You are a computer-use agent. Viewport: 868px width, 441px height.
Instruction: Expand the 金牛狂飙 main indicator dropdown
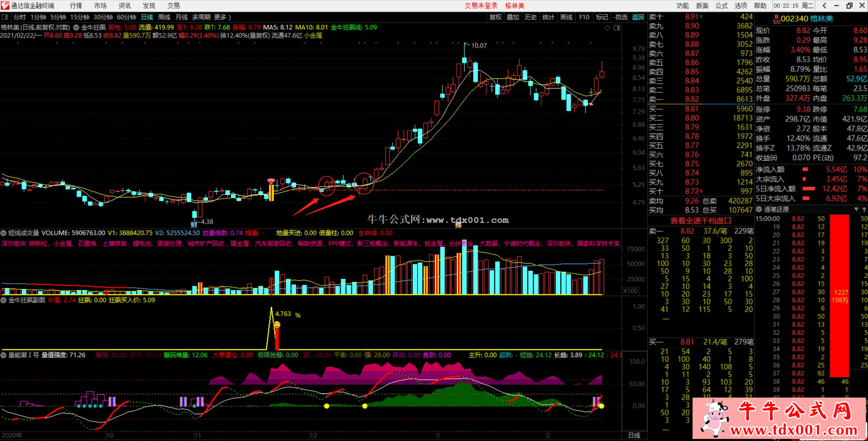(x=76, y=27)
